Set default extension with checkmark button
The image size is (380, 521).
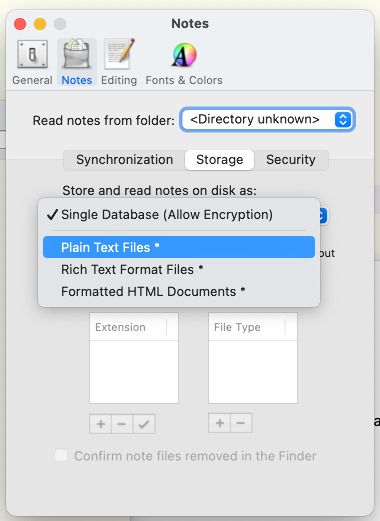click(x=144, y=424)
